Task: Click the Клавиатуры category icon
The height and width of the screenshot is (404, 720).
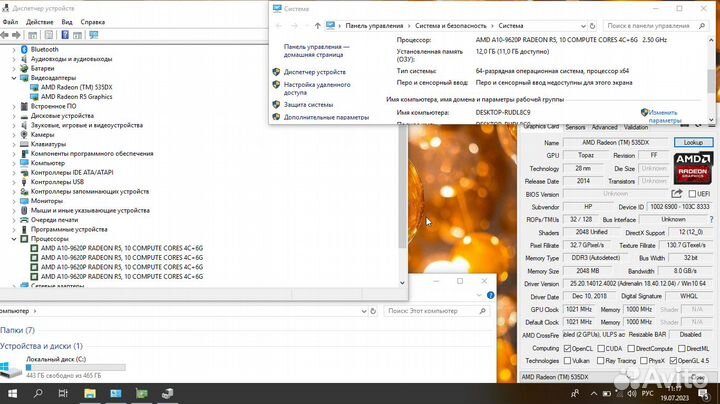Action: [24, 144]
